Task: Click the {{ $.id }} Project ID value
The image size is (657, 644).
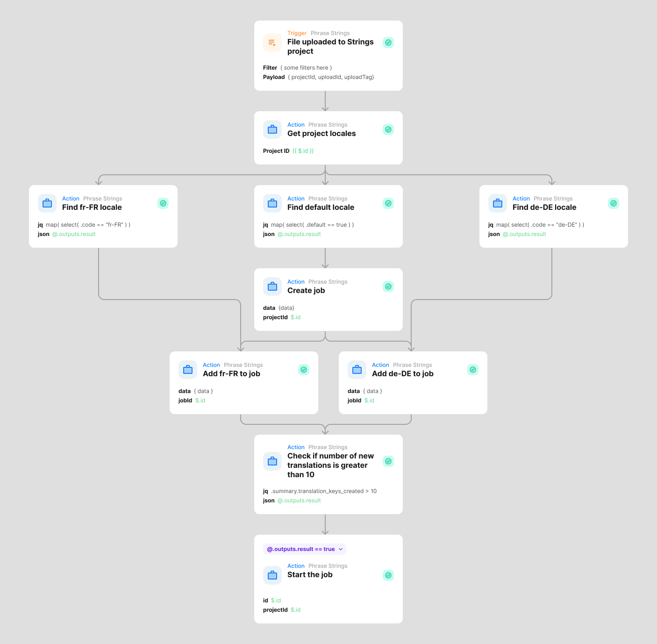Action: pos(303,151)
